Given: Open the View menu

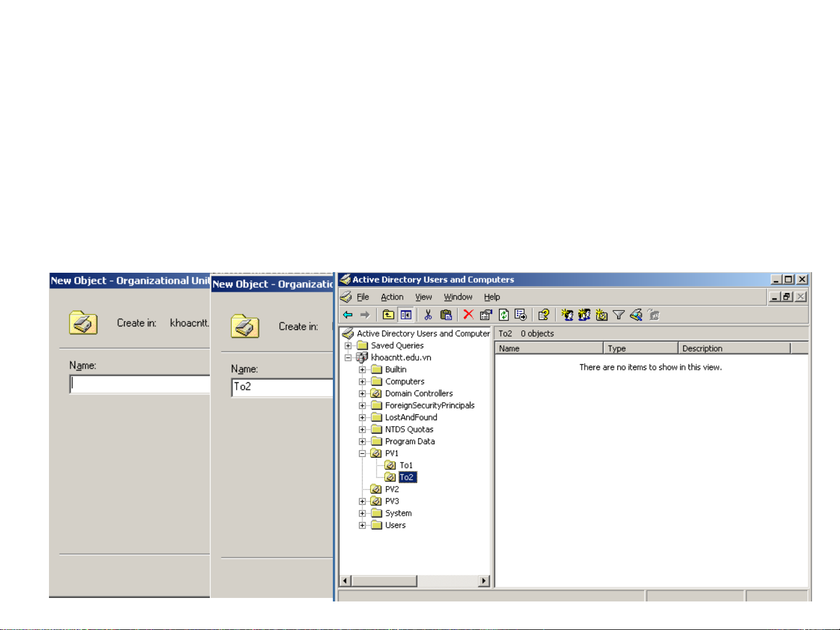Looking at the screenshot, I should 424,297.
